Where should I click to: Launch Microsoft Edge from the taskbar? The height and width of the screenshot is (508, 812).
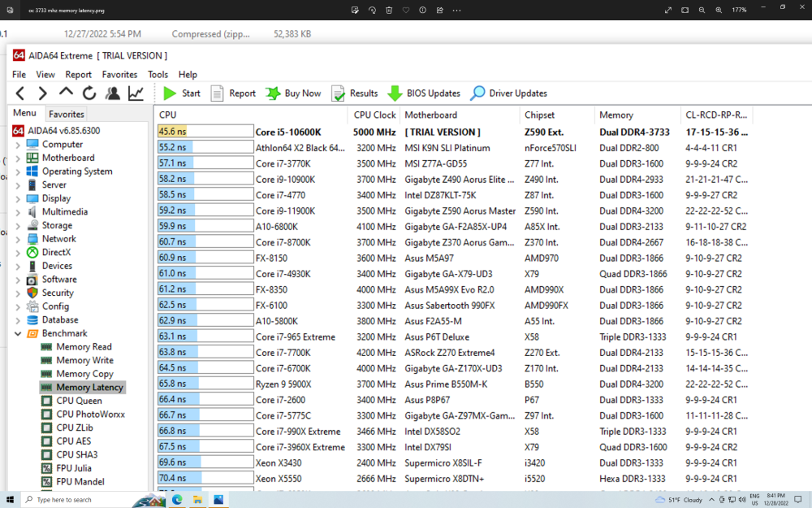click(177, 498)
